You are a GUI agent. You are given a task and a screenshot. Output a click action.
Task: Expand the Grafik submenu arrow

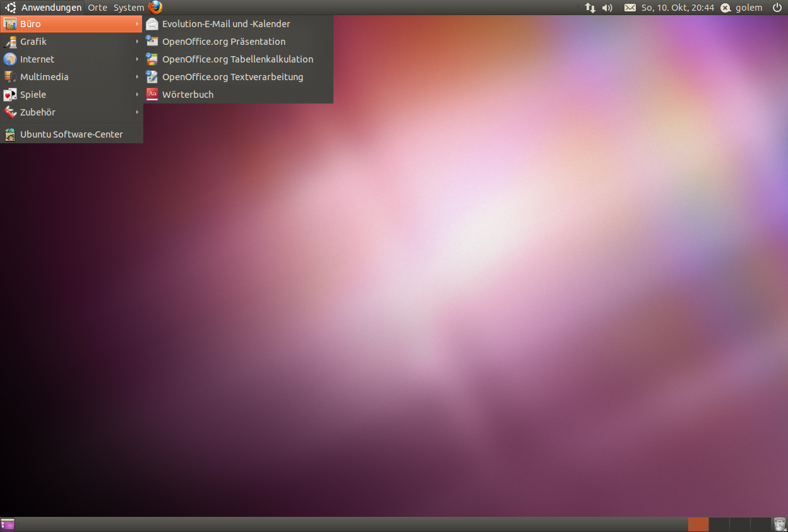137,42
